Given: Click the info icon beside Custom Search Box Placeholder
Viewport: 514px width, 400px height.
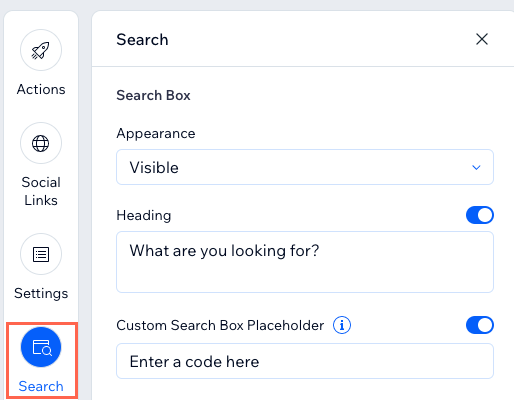Looking at the screenshot, I should [342, 325].
